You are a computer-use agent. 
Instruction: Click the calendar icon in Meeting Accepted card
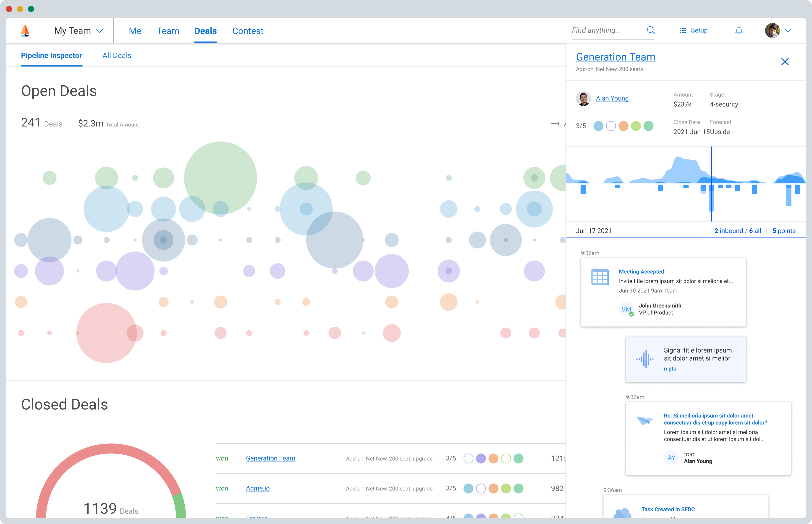pos(600,277)
